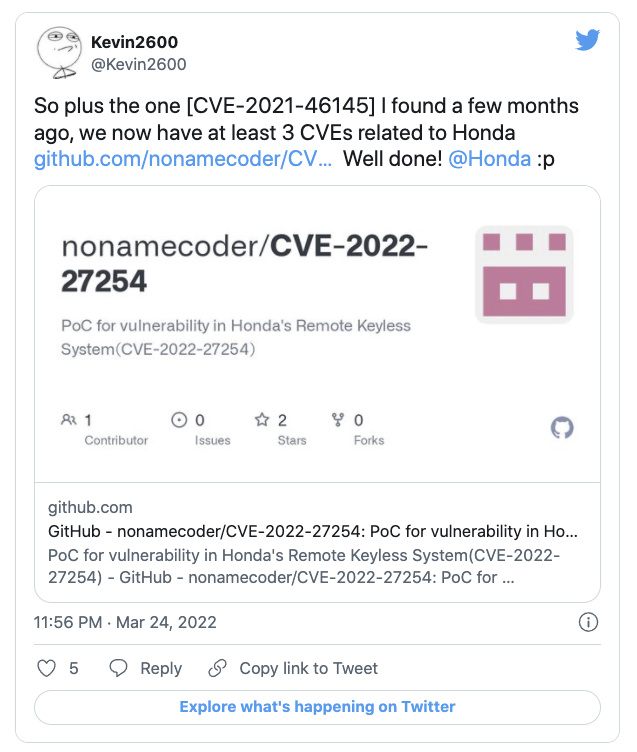
Task: Click the contributor people icon
Action: click(69, 420)
